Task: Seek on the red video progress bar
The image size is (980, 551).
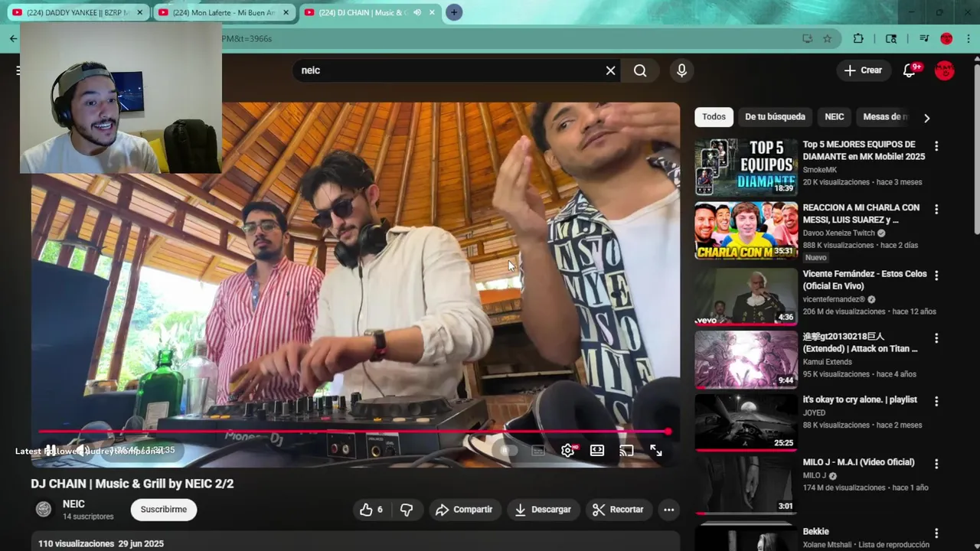Action: coord(354,432)
